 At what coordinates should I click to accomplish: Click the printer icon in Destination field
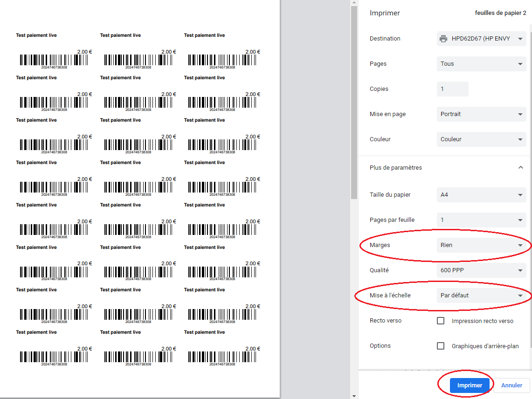(443, 39)
